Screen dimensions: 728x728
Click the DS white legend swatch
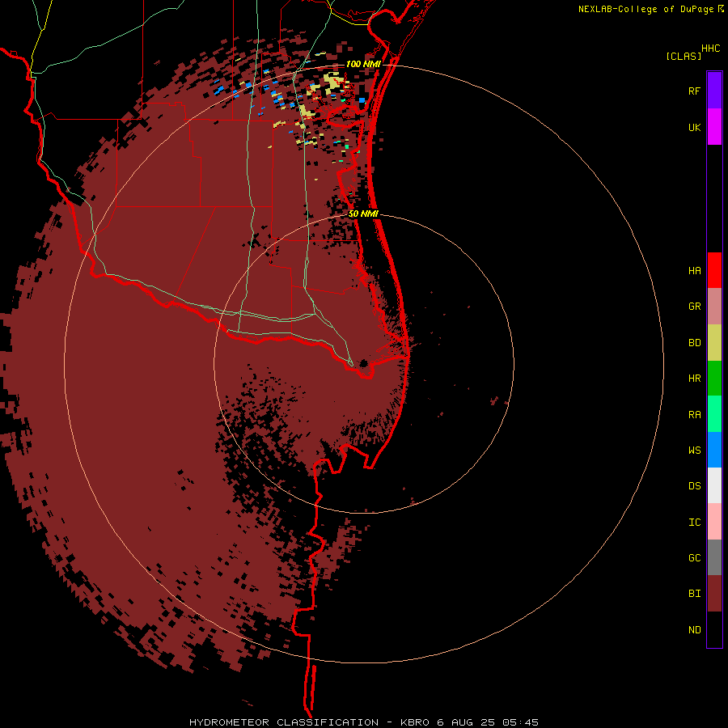tap(714, 485)
